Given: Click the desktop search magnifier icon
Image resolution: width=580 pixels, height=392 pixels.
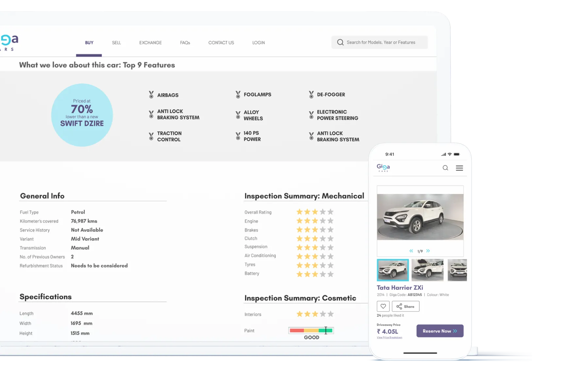Looking at the screenshot, I should click(x=340, y=42).
